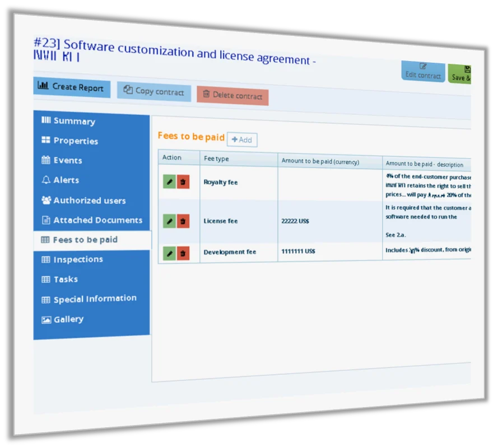Viewport: 493px width, 448px height.
Task: Delete the Development fee row
Action: (183, 253)
